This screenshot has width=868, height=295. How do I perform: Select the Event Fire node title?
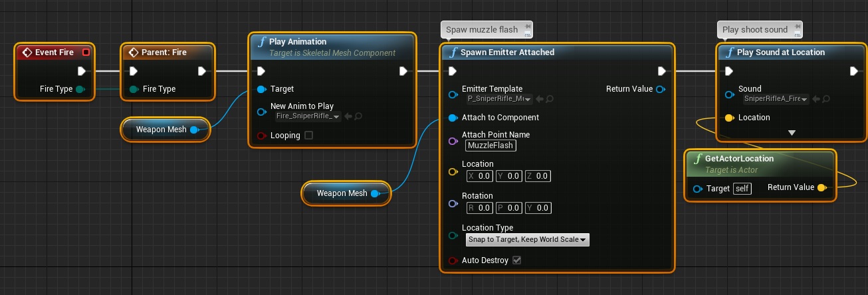click(54, 52)
